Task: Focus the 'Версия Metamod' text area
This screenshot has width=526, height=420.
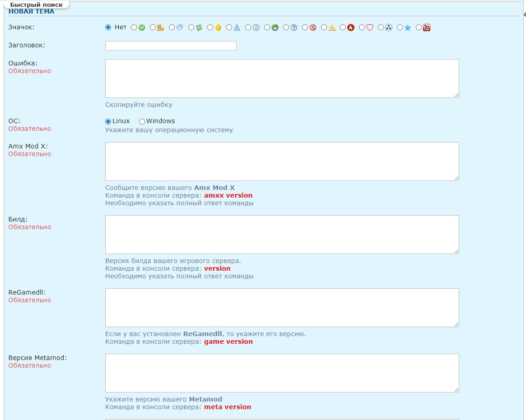Action: (282, 373)
